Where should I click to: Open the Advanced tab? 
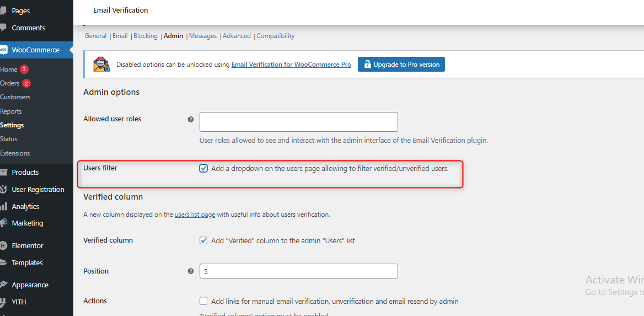coord(237,36)
